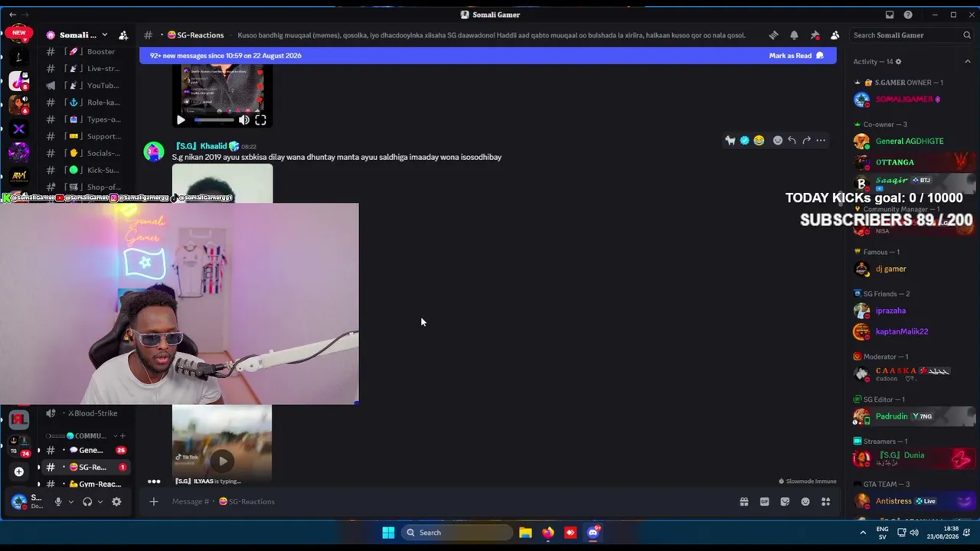Click Mark as Read button
Viewport: 980px width, 551px height.
796,56
